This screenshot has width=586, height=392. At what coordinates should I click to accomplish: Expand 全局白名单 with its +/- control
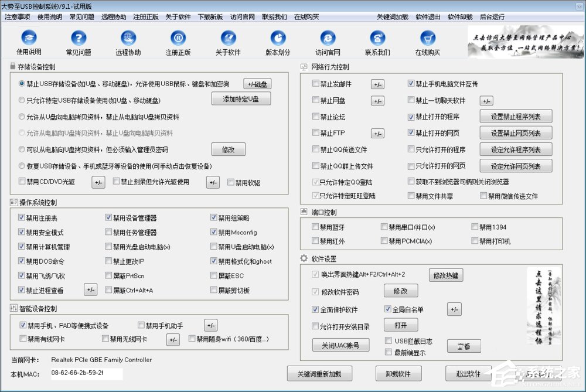(x=454, y=309)
